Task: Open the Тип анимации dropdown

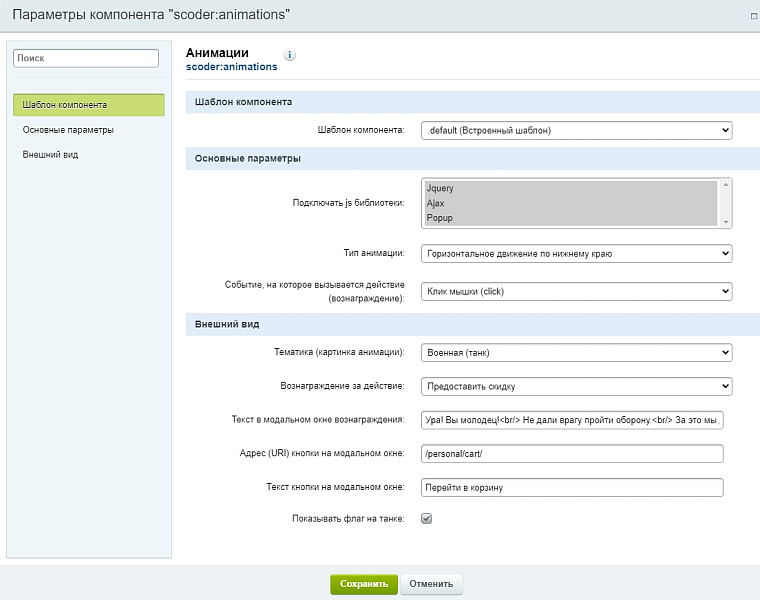Action: [576, 254]
